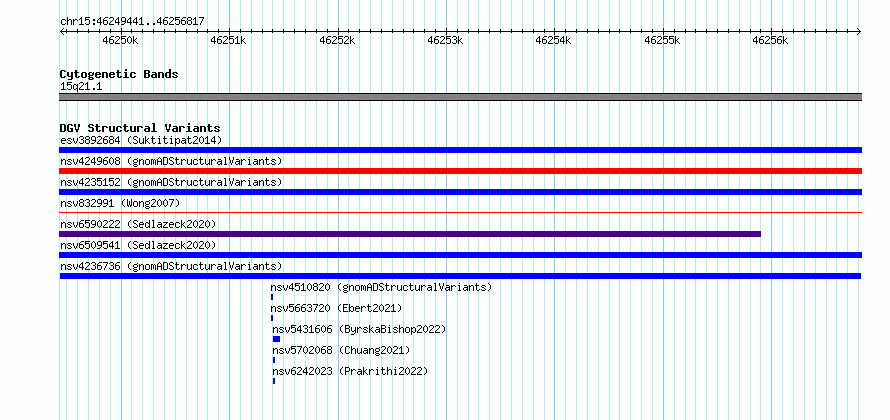Image resolution: width=890 pixels, height=420 pixels.
Task: Click the DGV Structural Variants track title
Action: tap(140, 128)
